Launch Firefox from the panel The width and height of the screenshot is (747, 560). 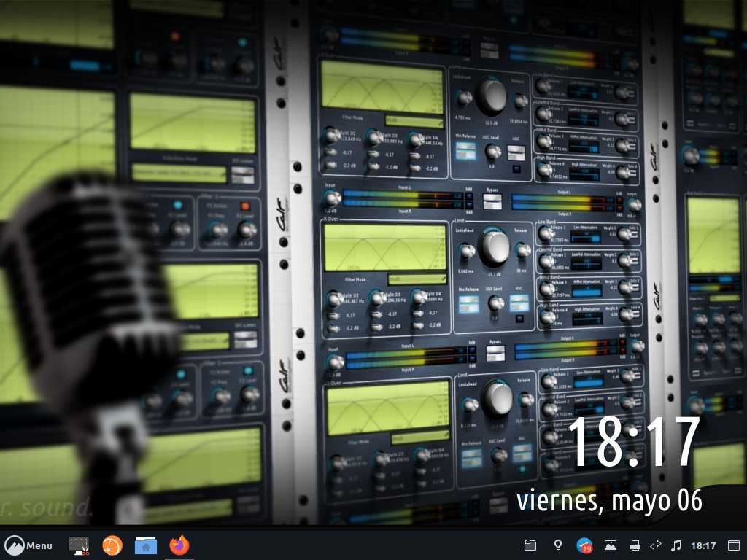point(179,545)
